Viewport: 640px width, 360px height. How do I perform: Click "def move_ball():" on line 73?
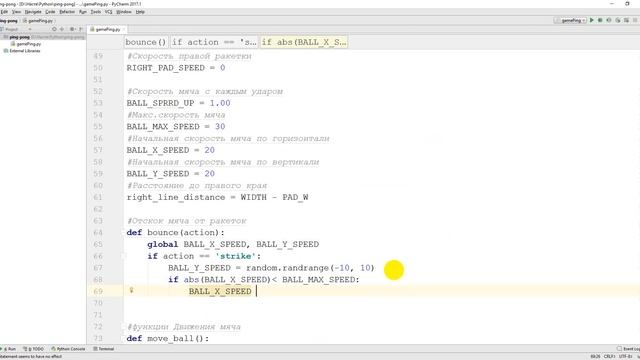[168, 338]
